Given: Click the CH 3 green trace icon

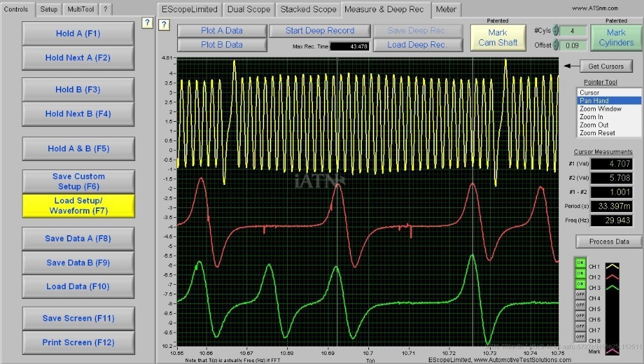Looking at the screenshot, I should click(x=613, y=287).
